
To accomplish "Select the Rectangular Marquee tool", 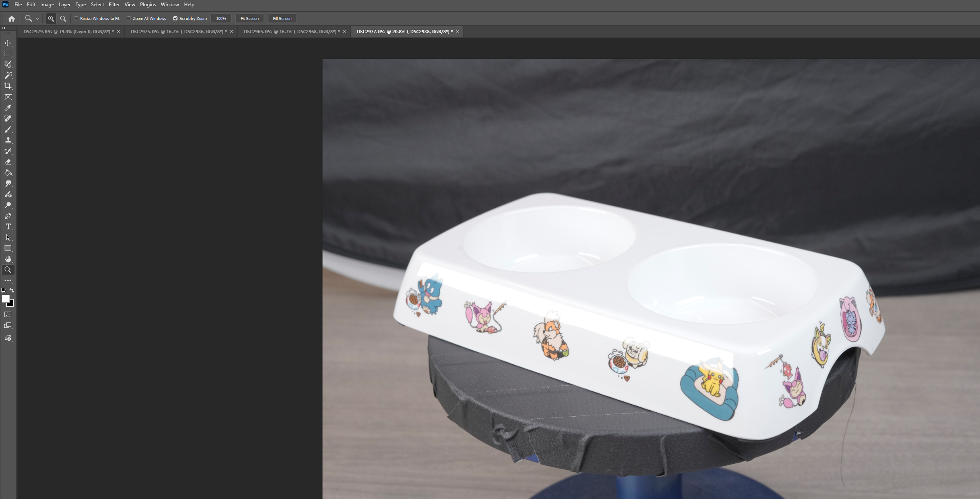I will [8, 54].
